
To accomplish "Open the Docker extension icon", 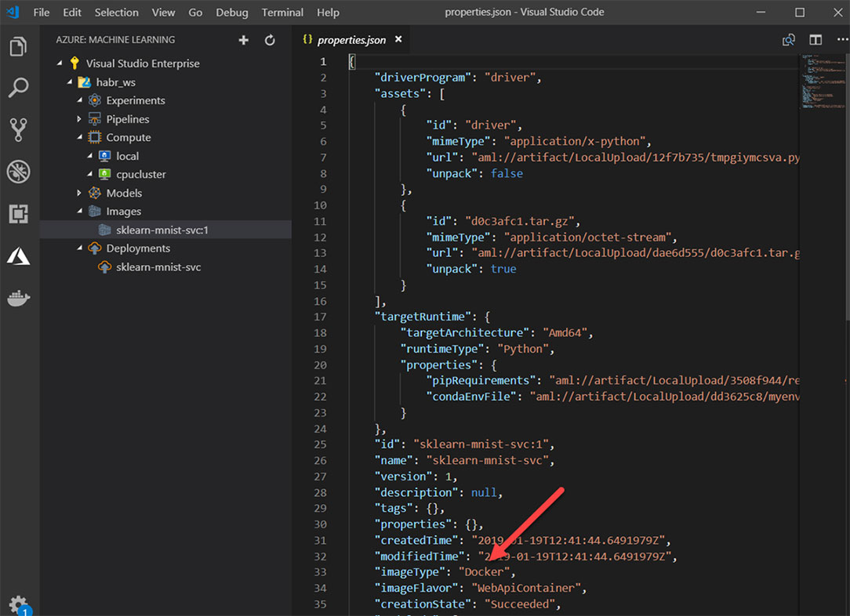I will 19,297.
